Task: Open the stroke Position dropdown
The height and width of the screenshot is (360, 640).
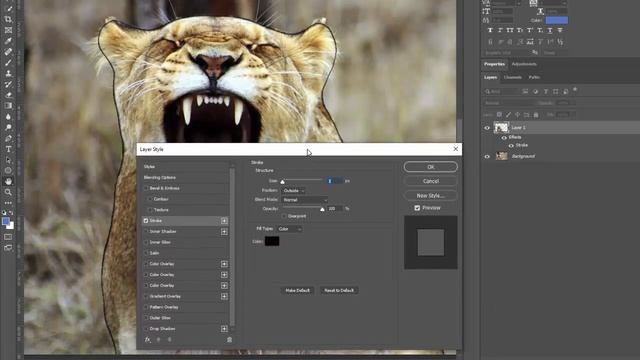Action: [x=293, y=191]
